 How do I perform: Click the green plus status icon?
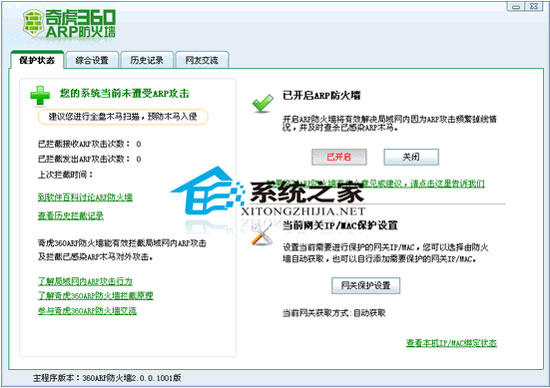pos(40,95)
